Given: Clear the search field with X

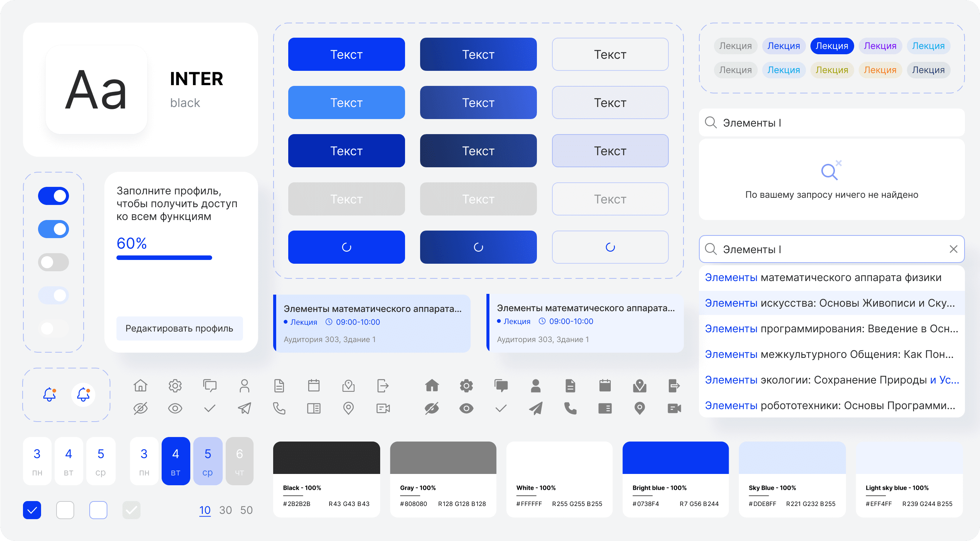Looking at the screenshot, I should tap(953, 249).
